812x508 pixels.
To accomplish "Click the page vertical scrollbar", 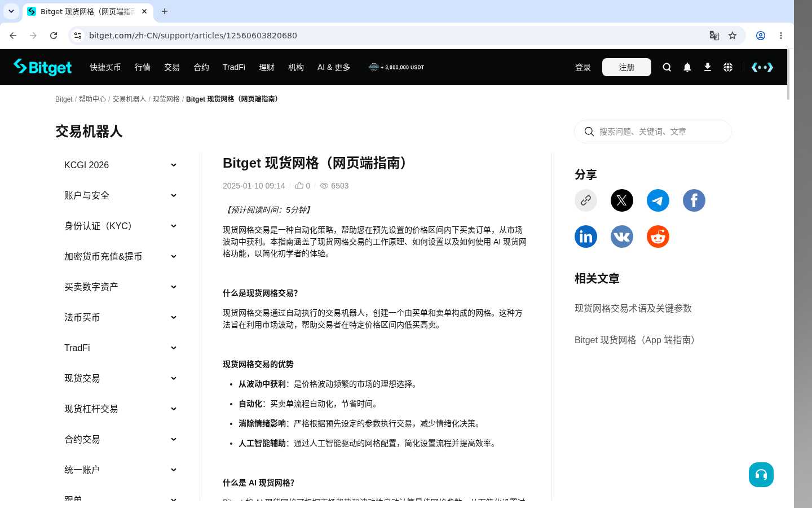I will click(788, 75).
